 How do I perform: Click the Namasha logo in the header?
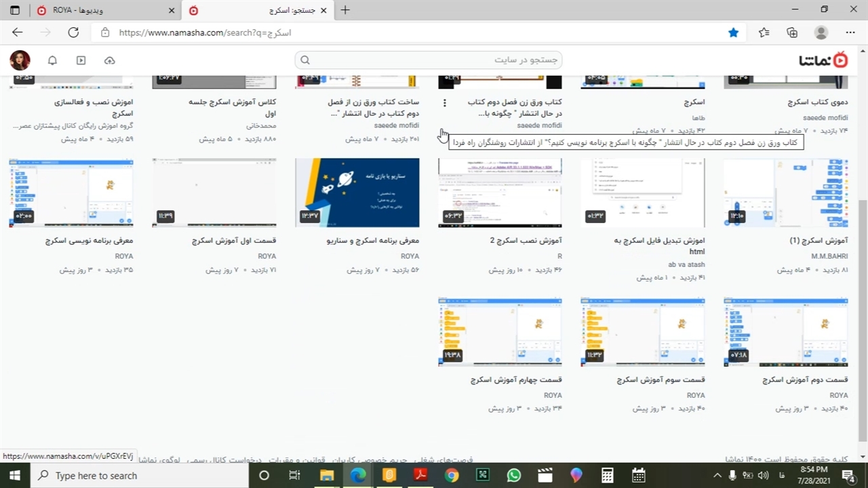click(x=823, y=60)
